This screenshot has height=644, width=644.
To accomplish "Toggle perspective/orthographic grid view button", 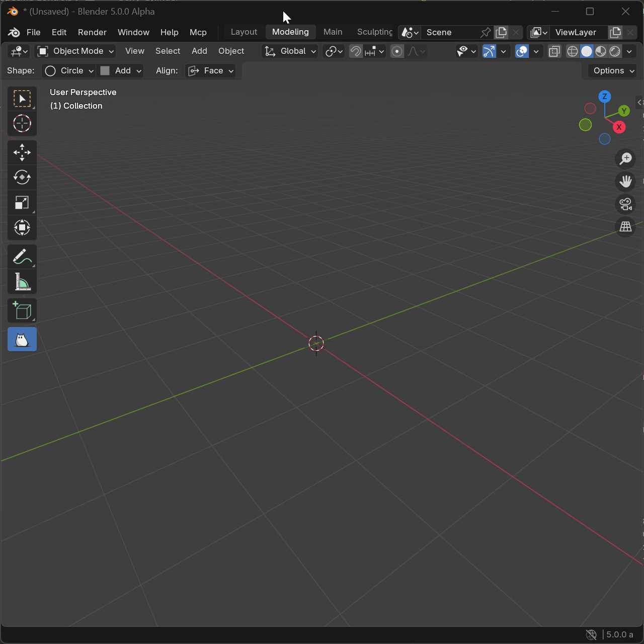I will [625, 227].
